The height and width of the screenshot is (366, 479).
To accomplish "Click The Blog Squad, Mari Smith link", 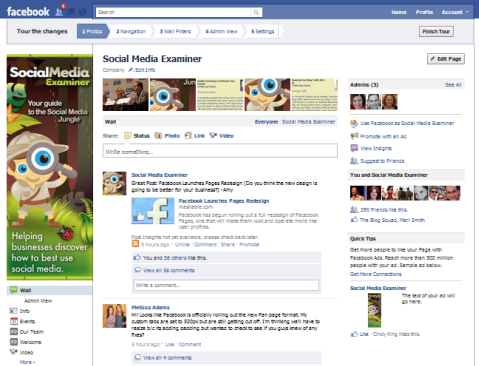I will 392,220.
